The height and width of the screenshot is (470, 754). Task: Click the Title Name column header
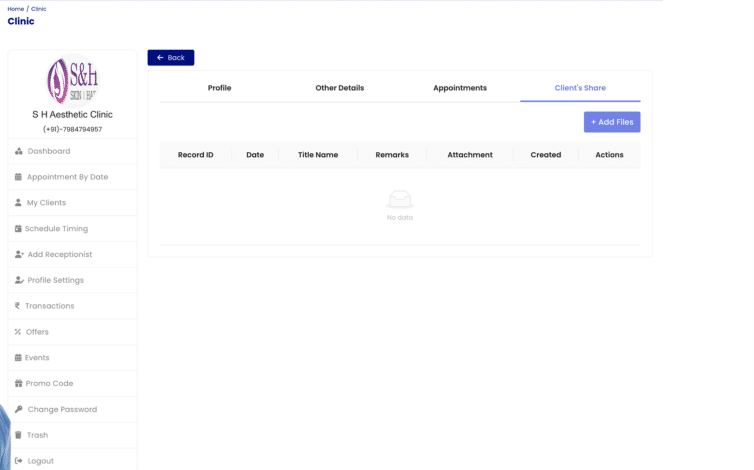[x=318, y=155]
